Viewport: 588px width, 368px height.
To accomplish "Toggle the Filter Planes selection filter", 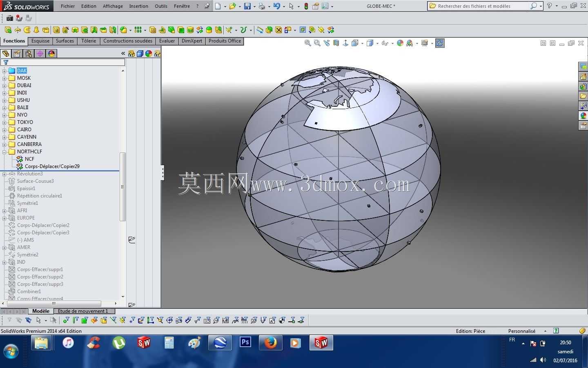I will pos(122,320).
